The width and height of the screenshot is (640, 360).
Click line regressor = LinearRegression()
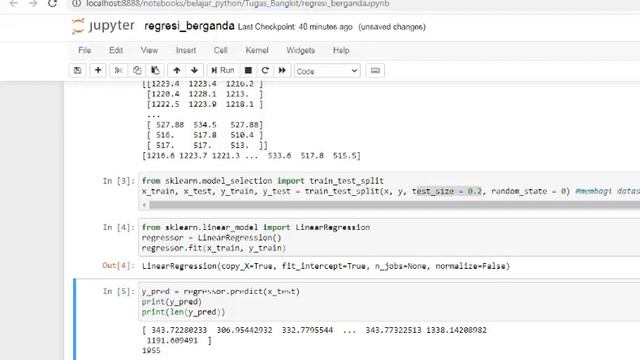(x=211, y=238)
